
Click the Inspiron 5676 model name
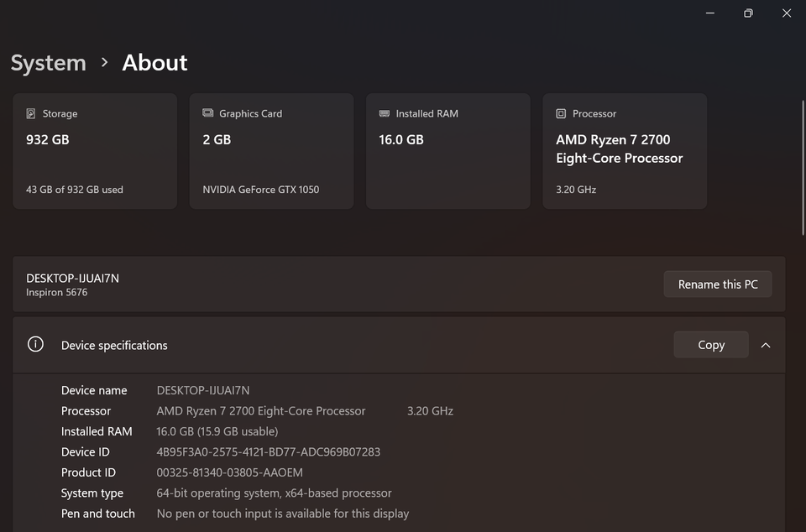pyautogui.click(x=56, y=293)
